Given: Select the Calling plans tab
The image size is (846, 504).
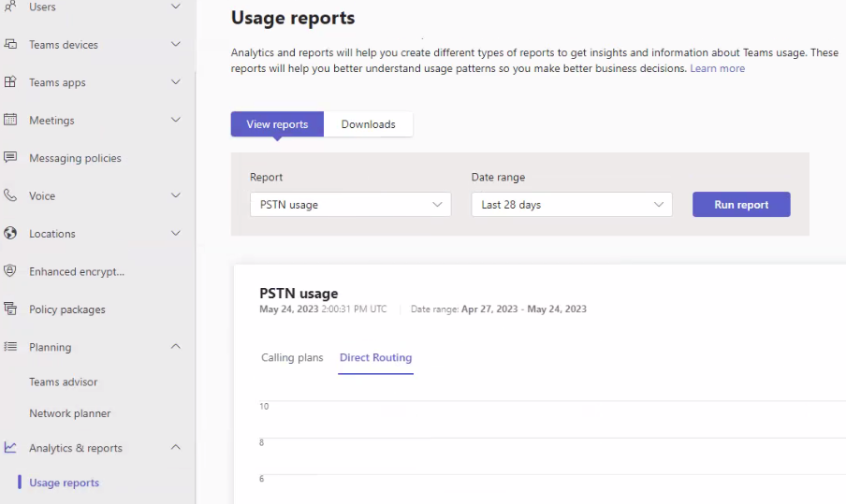Looking at the screenshot, I should [x=292, y=358].
